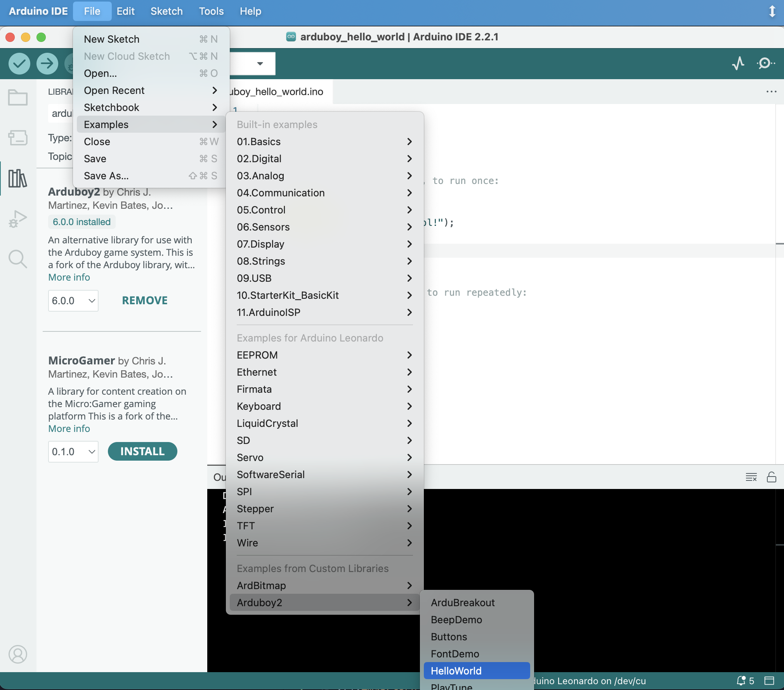Open the Sketch menu

pos(167,11)
